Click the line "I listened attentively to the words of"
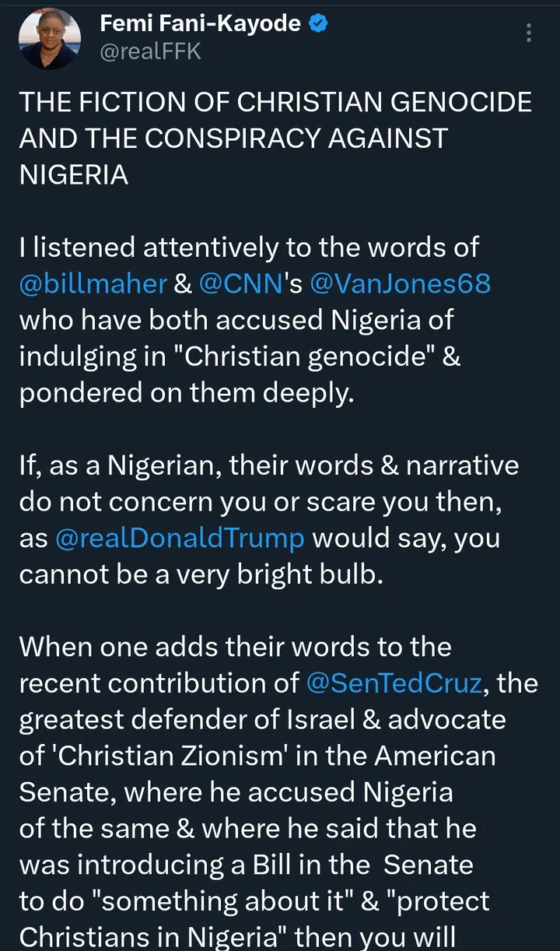560x951 pixels. pyautogui.click(x=249, y=247)
